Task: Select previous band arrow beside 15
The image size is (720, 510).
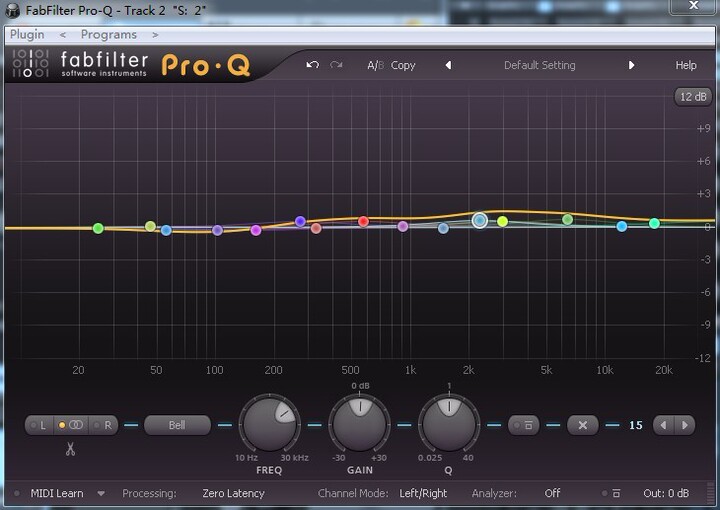Action: tap(663, 425)
